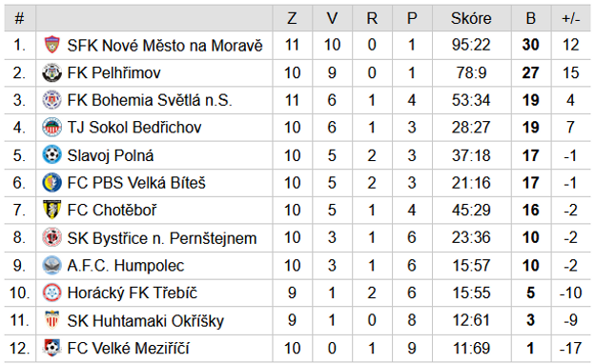The width and height of the screenshot is (595, 364).
Task: Open the A.F.C. Humpolec team link
Action: tap(126, 266)
